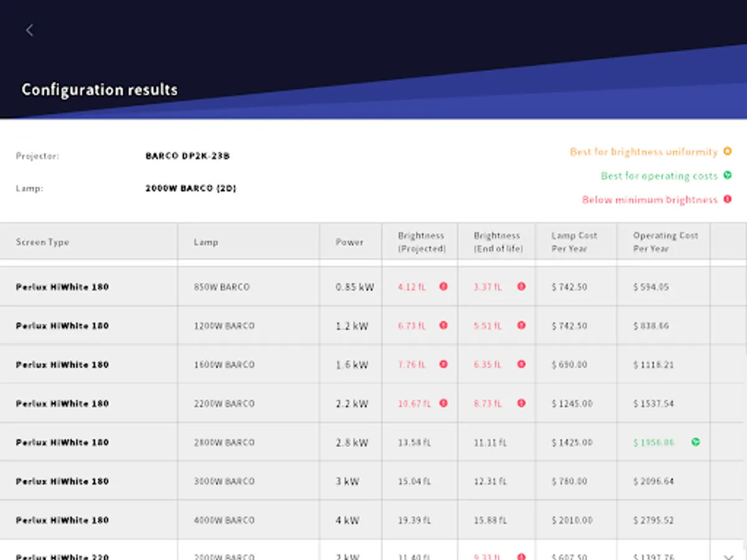Click the red warning icon beside 6.35 fL
The image size is (747, 560).
pos(522,364)
